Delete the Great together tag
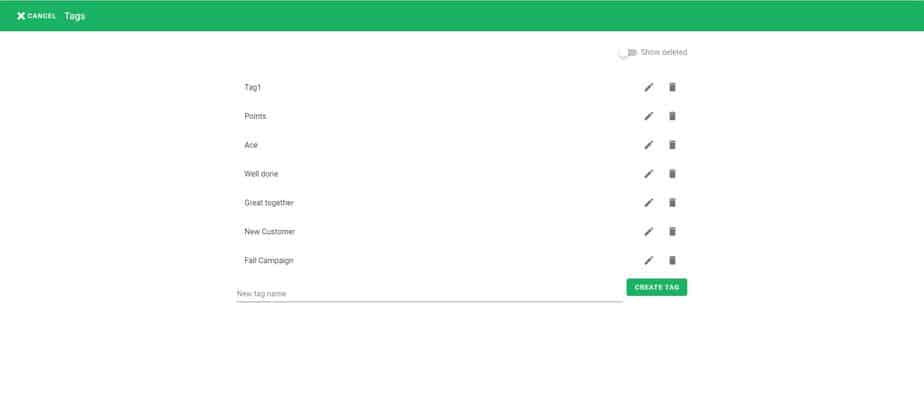This screenshot has width=924, height=420. coord(672,203)
